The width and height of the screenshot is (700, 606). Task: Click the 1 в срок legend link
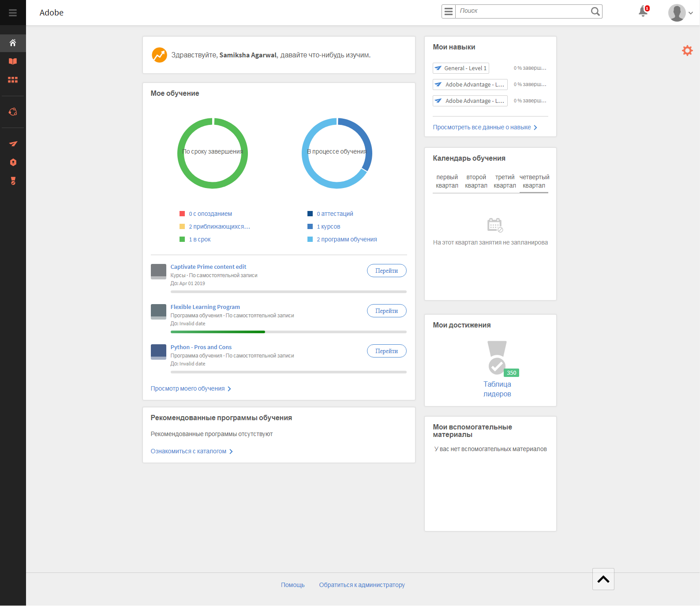(200, 239)
